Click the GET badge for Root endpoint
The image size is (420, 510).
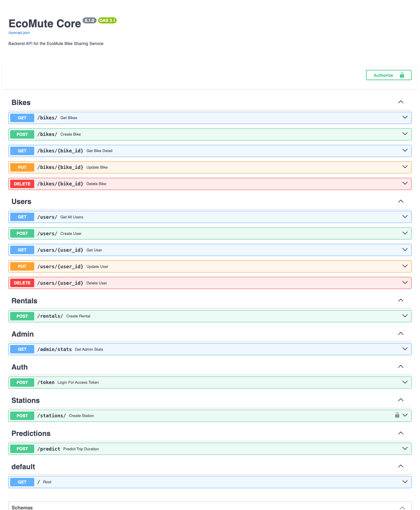click(22, 482)
